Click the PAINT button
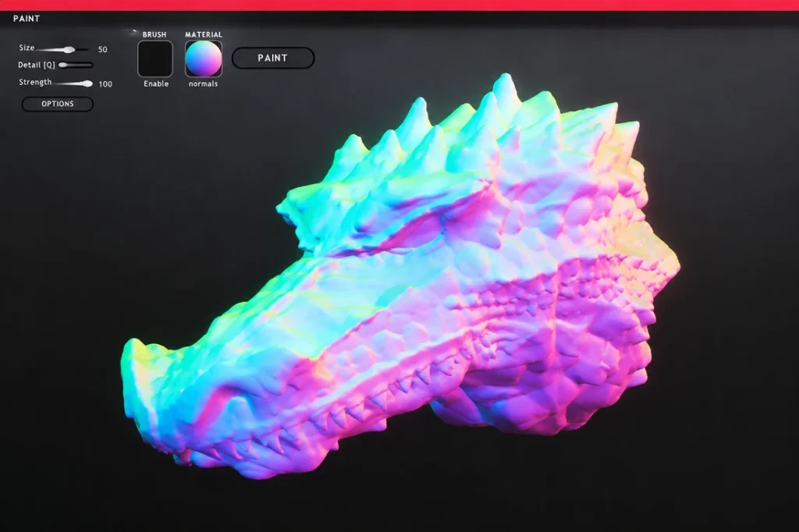This screenshot has width=799, height=532. pos(273,58)
